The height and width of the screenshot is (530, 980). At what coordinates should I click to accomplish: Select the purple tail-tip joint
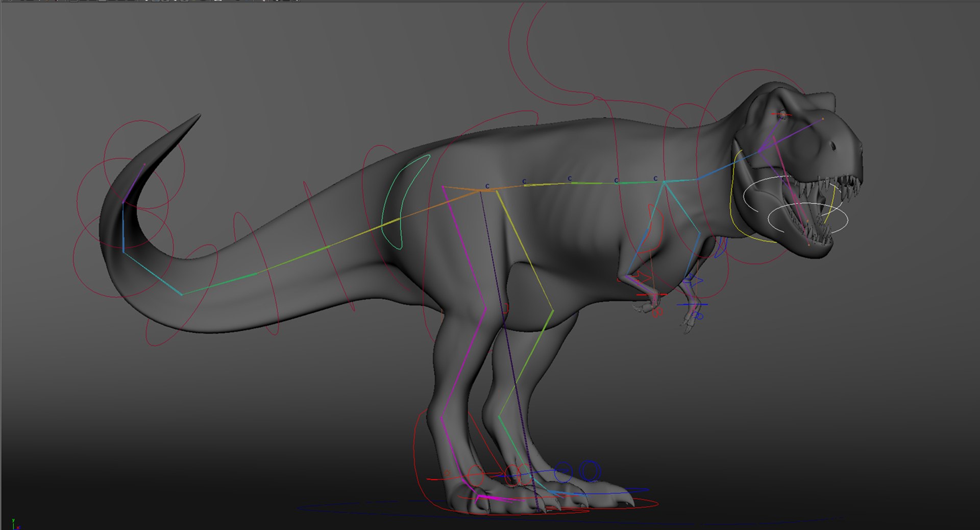point(134,183)
